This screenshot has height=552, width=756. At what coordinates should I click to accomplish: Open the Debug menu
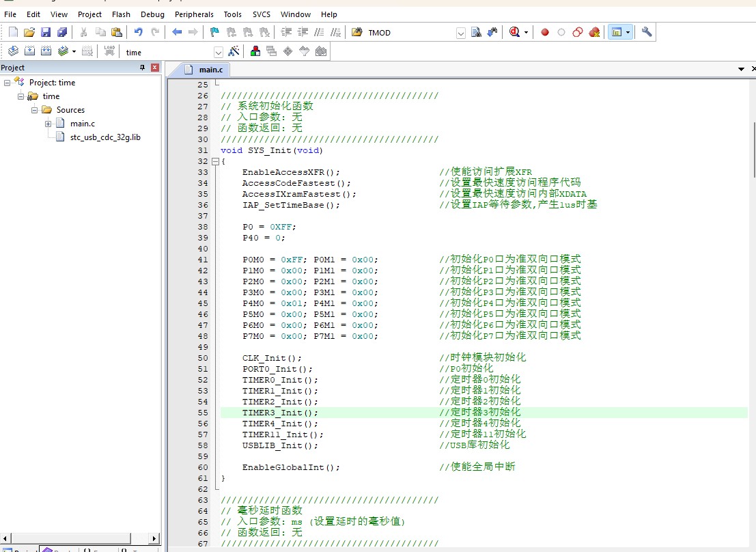click(152, 14)
